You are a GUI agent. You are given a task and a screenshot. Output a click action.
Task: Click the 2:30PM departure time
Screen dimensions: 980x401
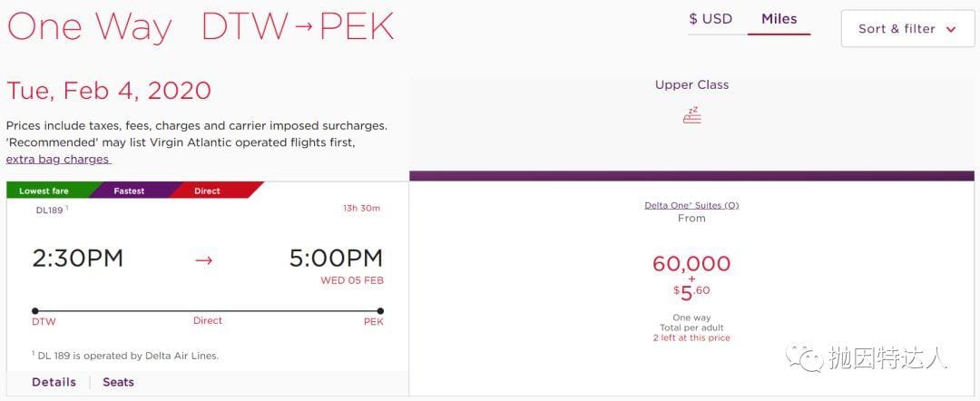(x=77, y=259)
